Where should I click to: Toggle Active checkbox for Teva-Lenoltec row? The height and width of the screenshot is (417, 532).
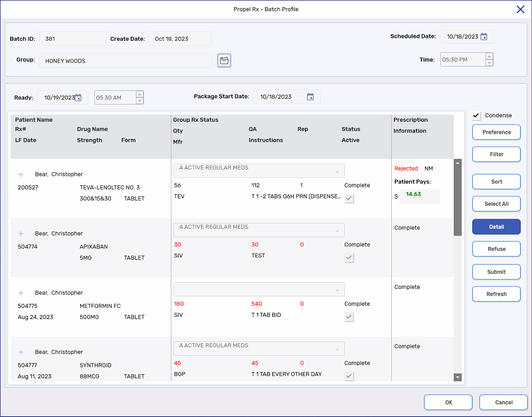[349, 199]
